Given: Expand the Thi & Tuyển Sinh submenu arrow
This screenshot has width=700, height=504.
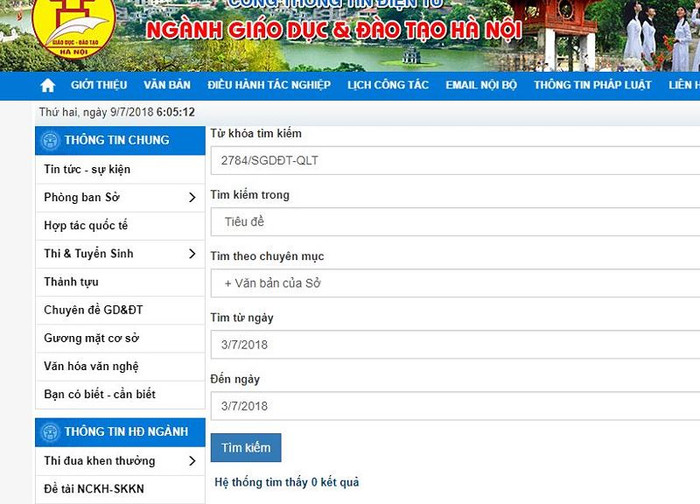Looking at the screenshot, I should coord(192,254).
